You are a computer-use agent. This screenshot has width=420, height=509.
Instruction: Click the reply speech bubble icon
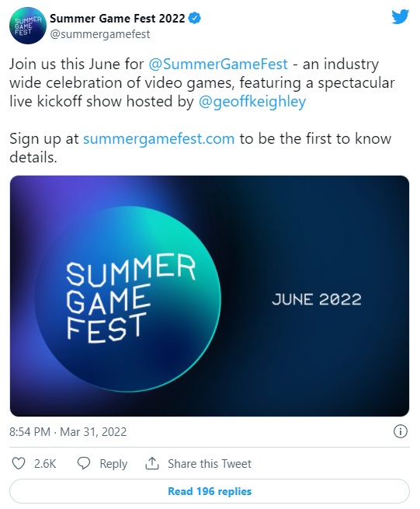click(84, 463)
